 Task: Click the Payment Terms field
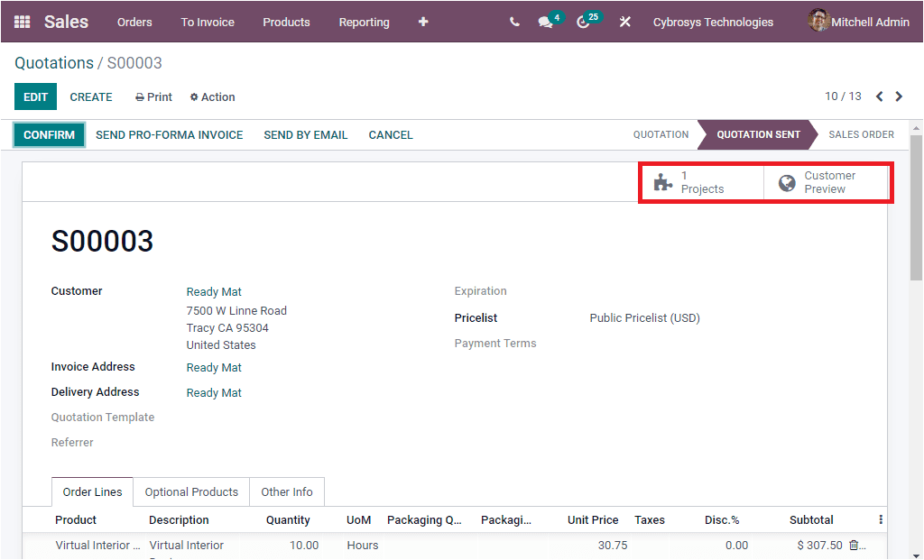click(495, 343)
